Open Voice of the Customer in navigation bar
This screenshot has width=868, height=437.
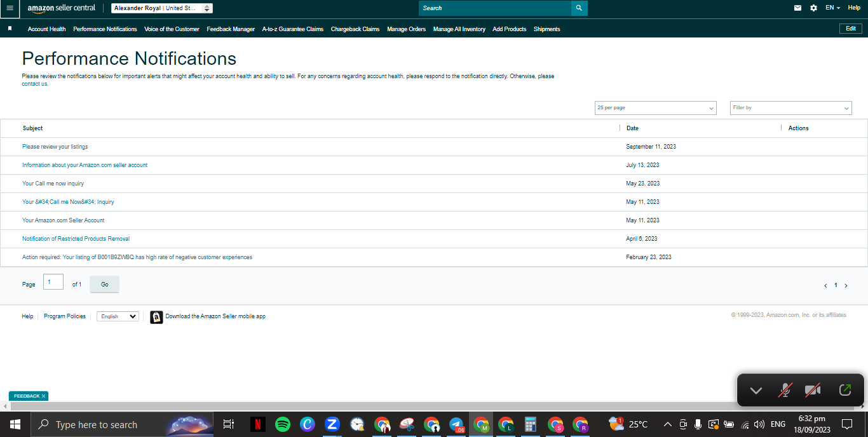click(172, 29)
